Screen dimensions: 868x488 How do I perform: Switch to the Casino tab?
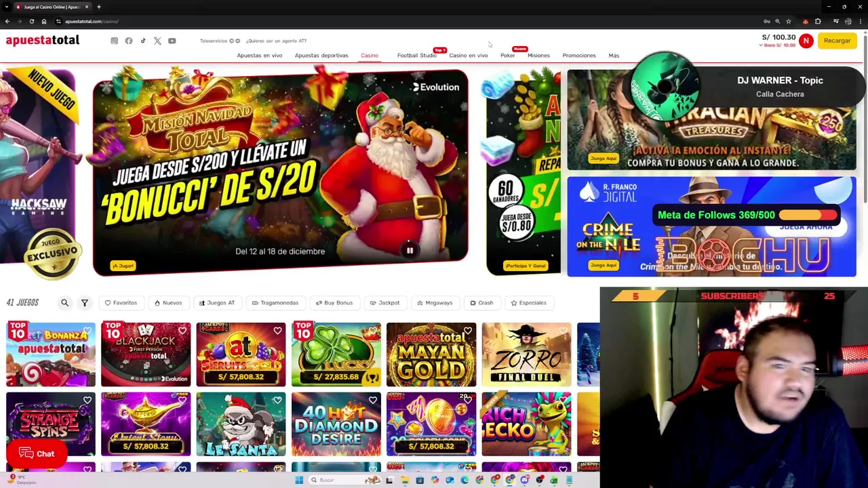coord(370,56)
